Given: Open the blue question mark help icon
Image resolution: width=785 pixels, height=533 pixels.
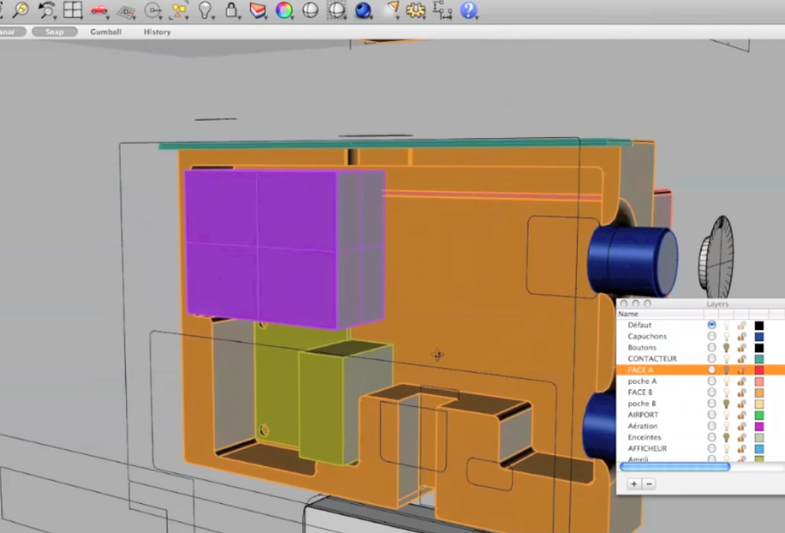Looking at the screenshot, I should point(469,11).
